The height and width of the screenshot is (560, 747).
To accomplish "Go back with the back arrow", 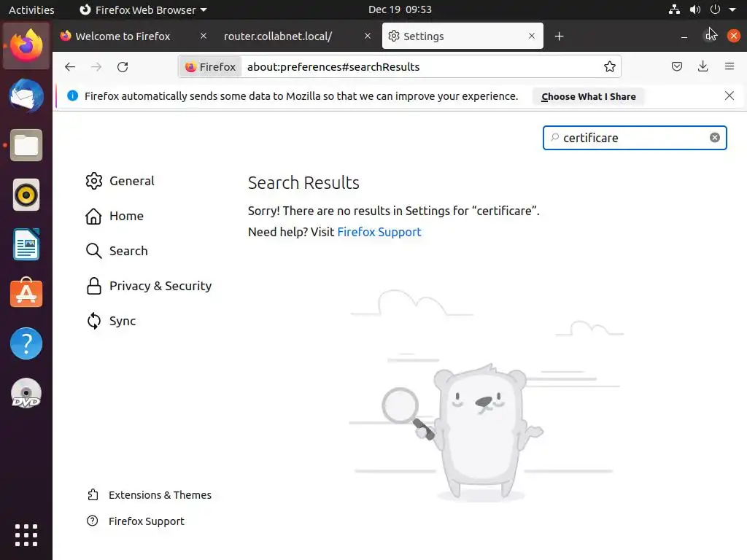I will click(70, 66).
